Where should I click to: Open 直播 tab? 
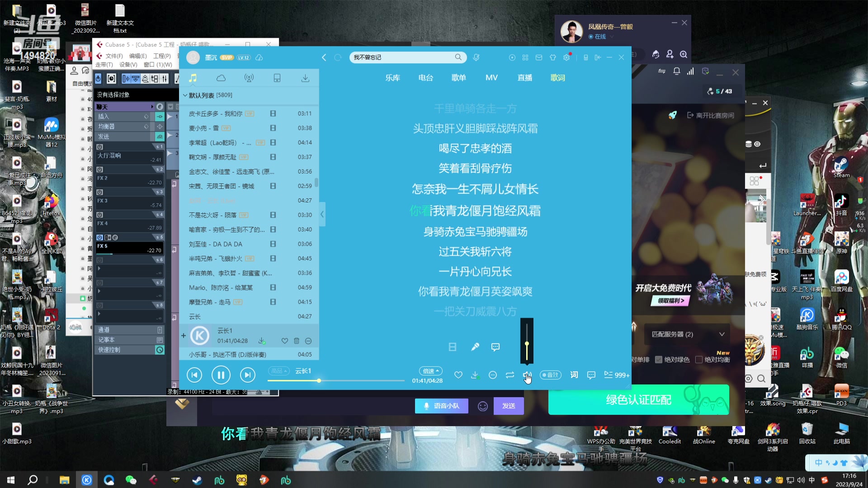(x=524, y=78)
